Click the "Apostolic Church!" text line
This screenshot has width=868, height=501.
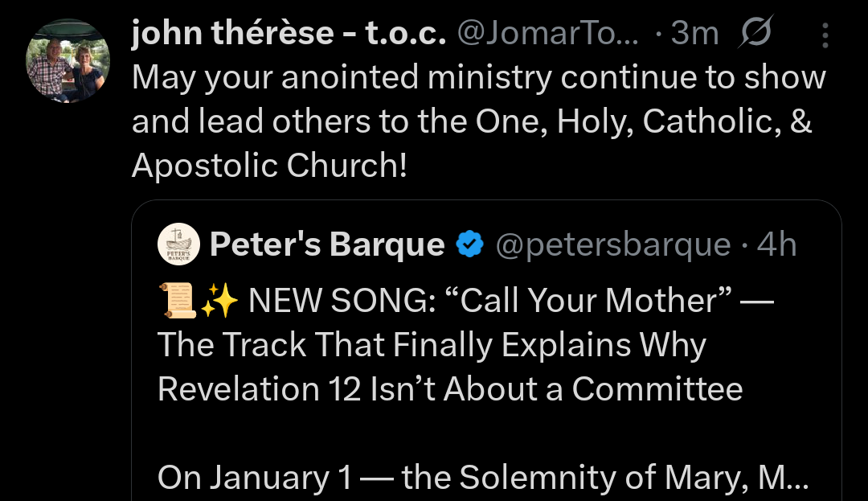click(269, 165)
